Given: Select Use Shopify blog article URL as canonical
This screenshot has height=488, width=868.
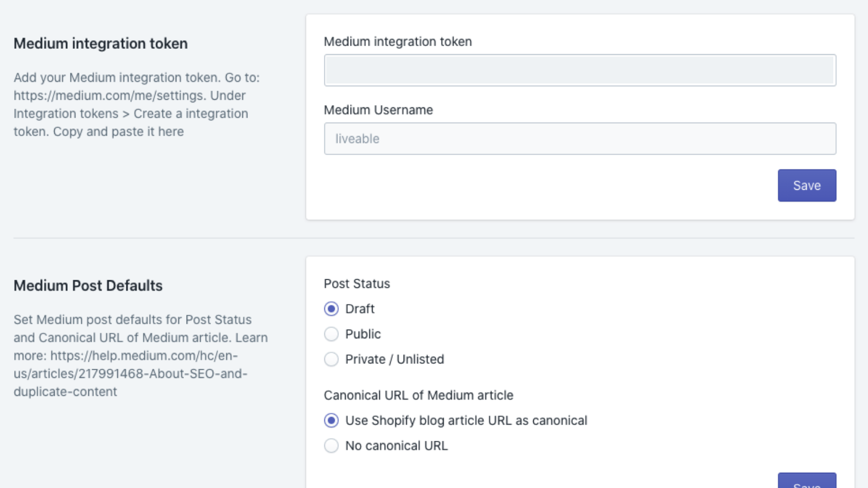Looking at the screenshot, I should point(331,420).
